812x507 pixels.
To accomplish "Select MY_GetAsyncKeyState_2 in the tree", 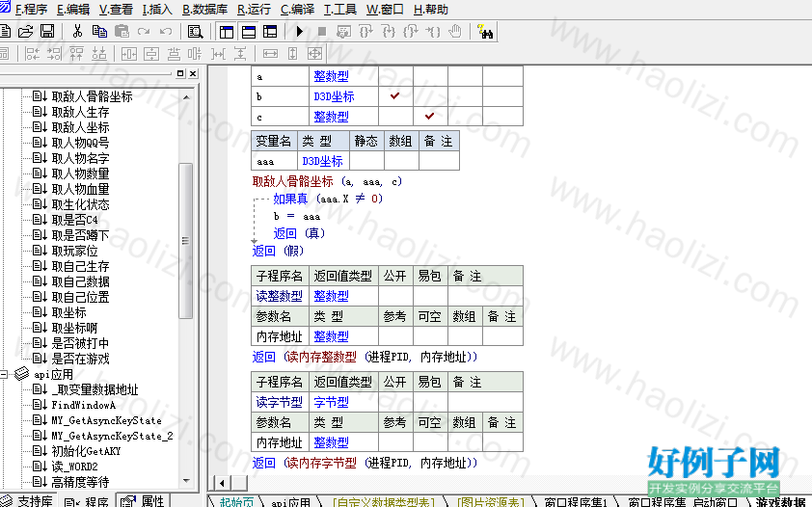I will 112,436.
